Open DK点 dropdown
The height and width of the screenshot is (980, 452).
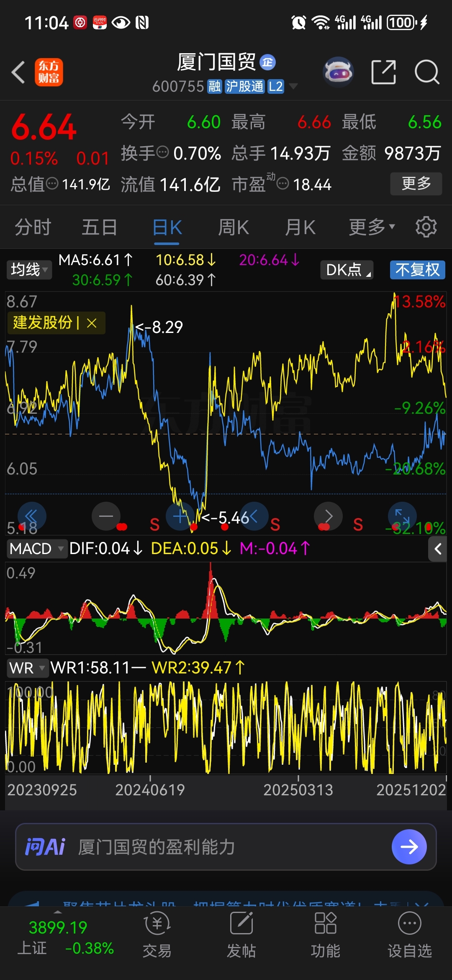[x=347, y=270]
